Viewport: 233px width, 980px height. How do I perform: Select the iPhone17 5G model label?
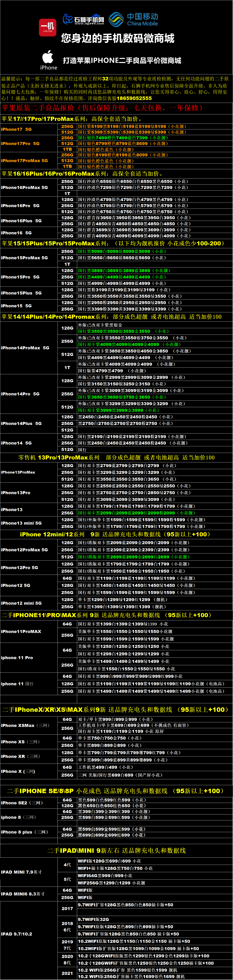click(16, 129)
